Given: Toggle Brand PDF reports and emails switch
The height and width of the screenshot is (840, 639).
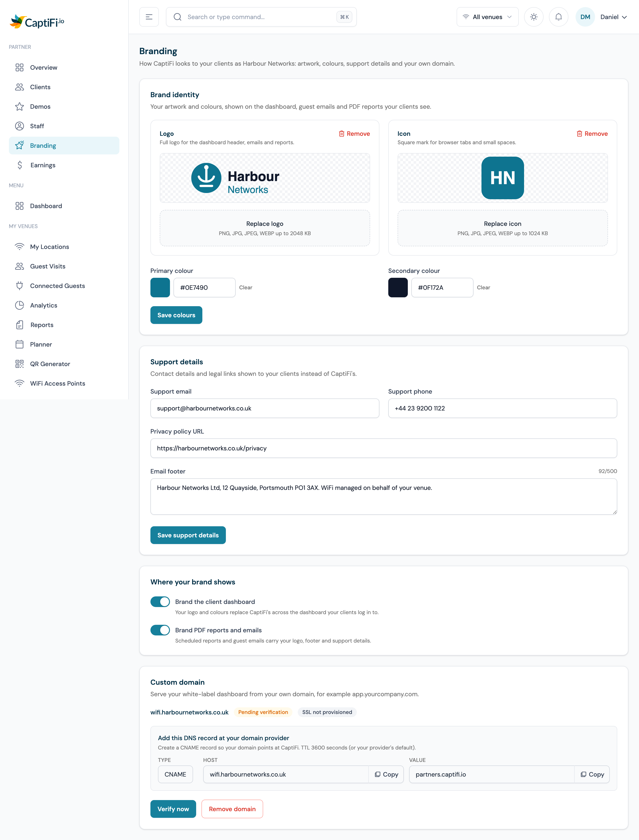Looking at the screenshot, I should click(160, 630).
